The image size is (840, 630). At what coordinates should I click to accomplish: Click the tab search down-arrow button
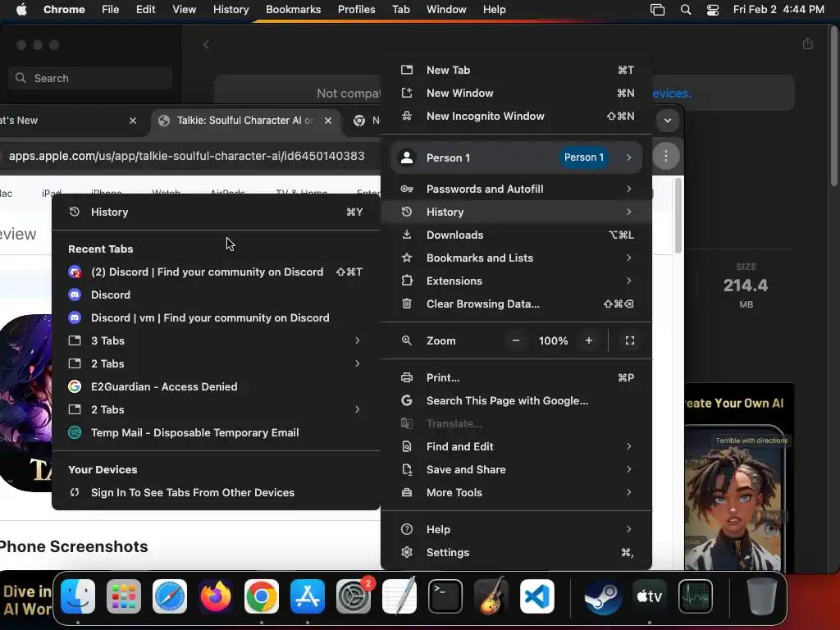coord(668,120)
